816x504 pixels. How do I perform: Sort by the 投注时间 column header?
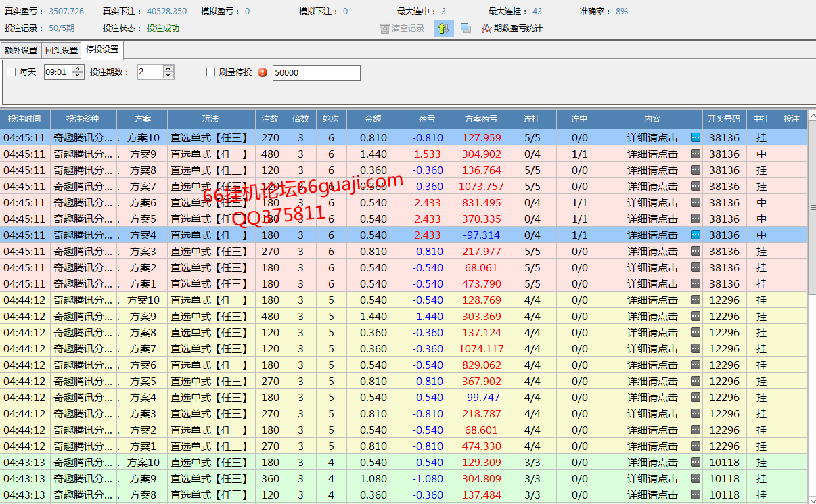click(x=25, y=118)
